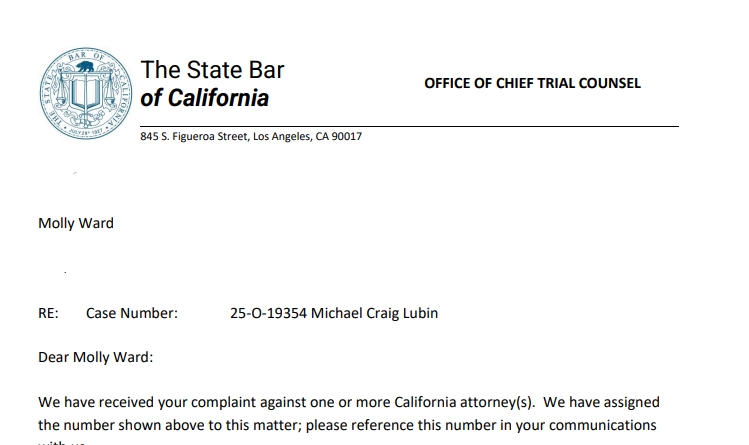Screen dimensions: 749x445
Task: Click the bear emblem inside the seal
Action: 85,70
